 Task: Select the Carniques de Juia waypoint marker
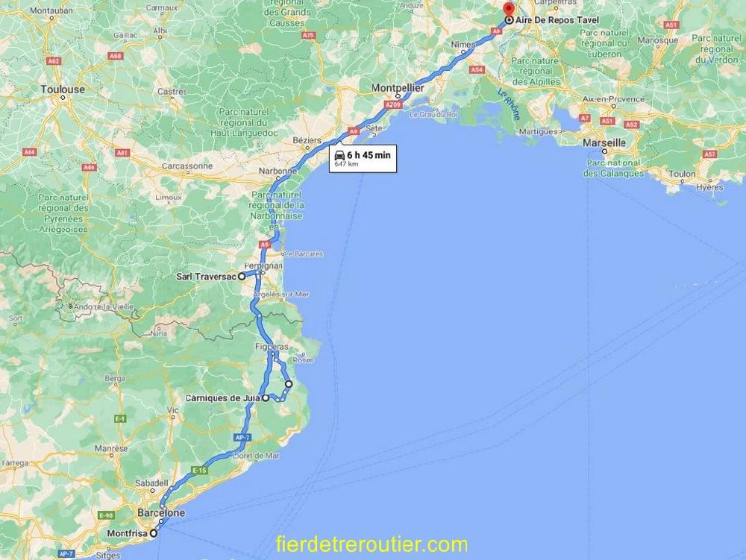(266, 398)
